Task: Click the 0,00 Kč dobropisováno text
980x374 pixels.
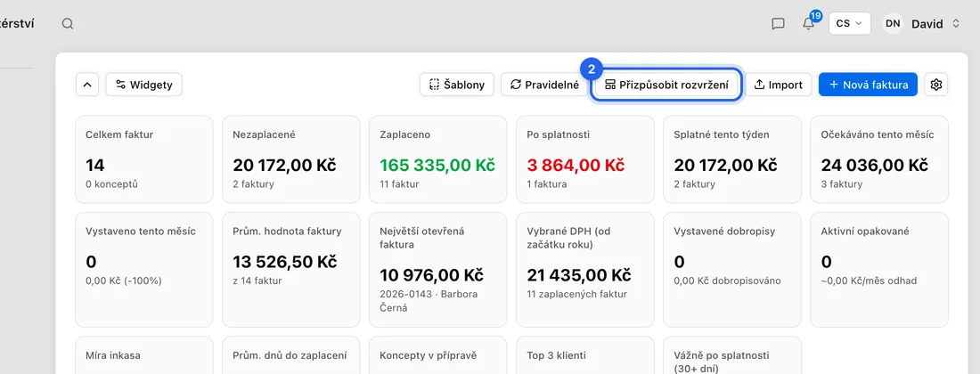Action: click(x=728, y=280)
